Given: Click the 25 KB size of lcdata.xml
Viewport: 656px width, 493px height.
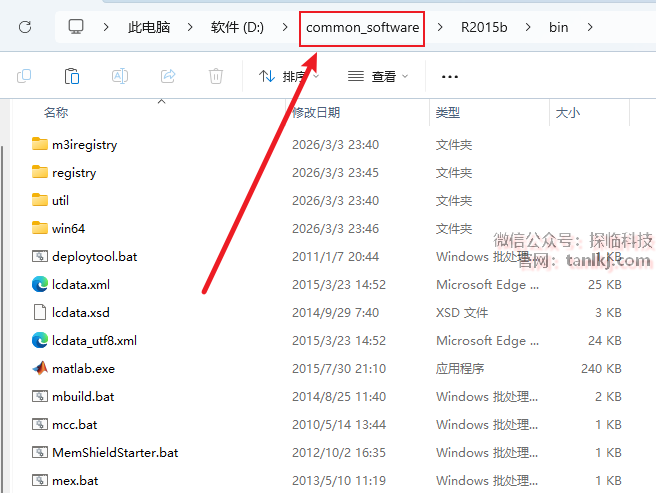Looking at the screenshot, I should coord(605,285).
